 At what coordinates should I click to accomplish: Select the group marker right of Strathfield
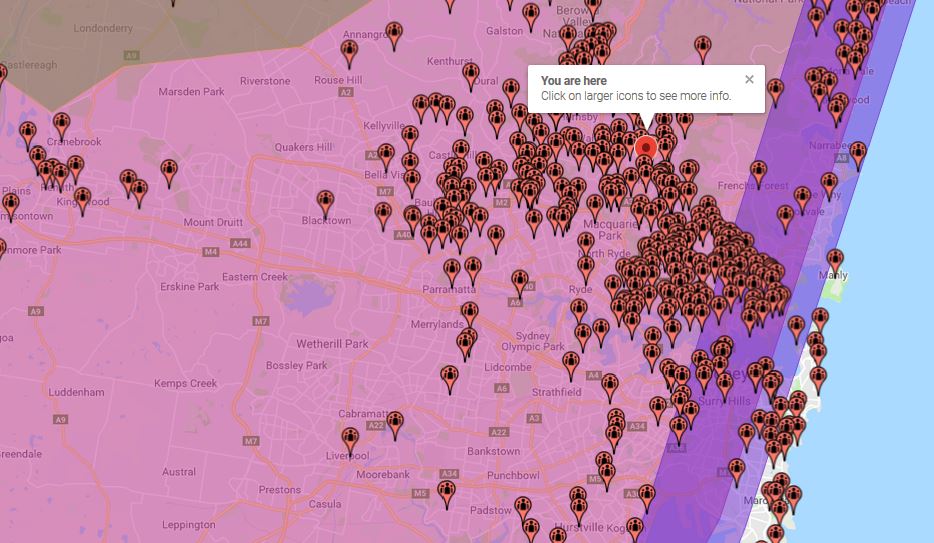(610, 385)
